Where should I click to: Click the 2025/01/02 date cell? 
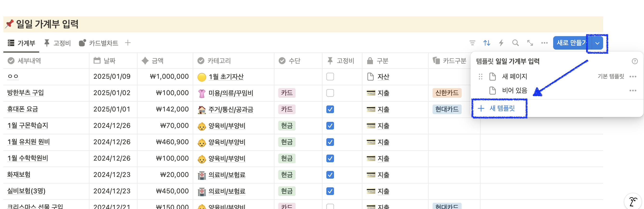(x=113, y=93)
